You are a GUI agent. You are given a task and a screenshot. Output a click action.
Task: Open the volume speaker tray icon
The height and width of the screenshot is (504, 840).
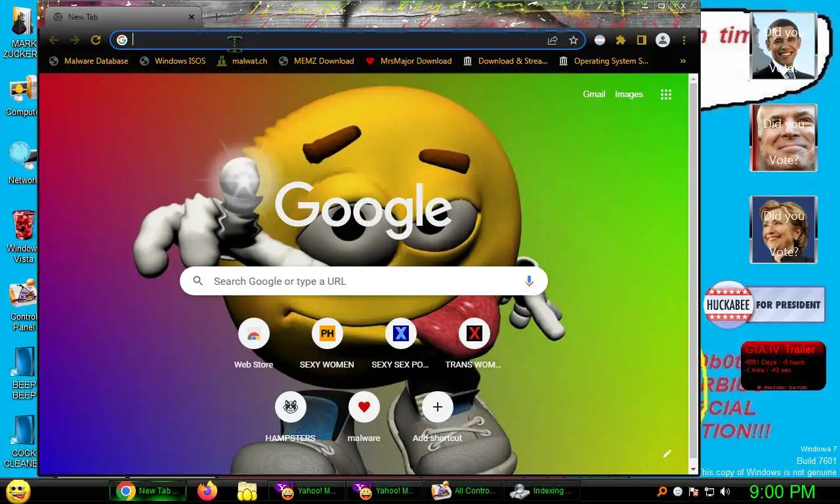pyautogui.click(x=725, y=492)
